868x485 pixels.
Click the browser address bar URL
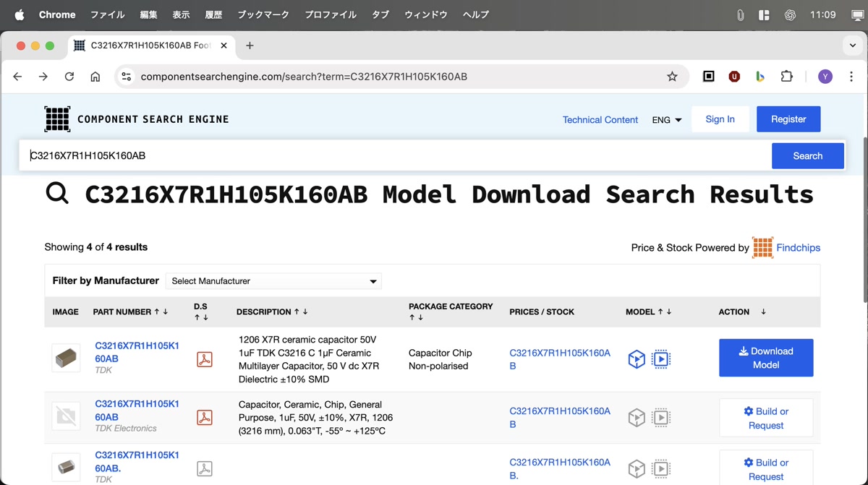click(304, 77)
